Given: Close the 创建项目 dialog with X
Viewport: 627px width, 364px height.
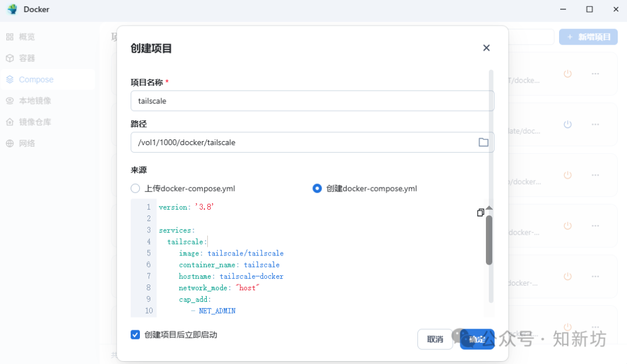Looking at the screenshot, I should click(x=487, y=48).
